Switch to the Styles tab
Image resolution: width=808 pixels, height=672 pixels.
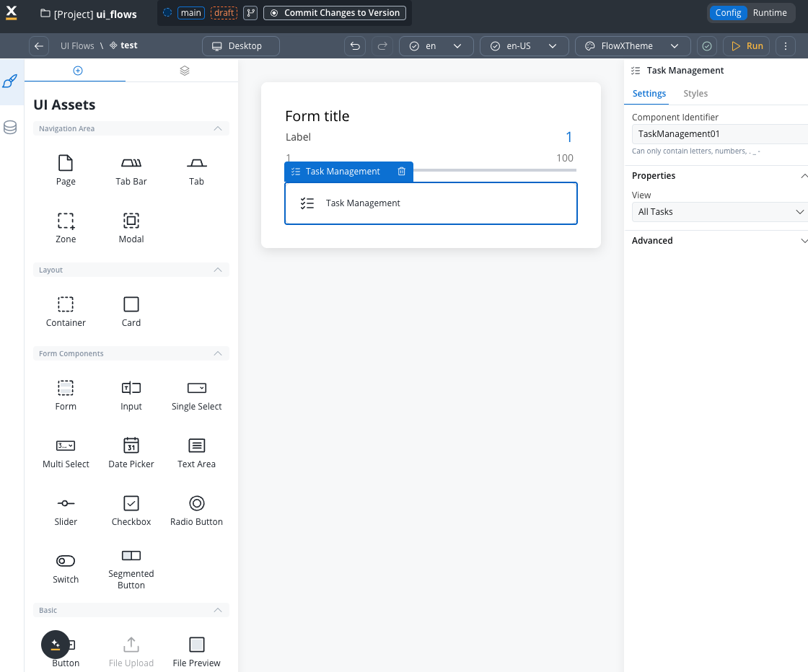click(695, 94)
